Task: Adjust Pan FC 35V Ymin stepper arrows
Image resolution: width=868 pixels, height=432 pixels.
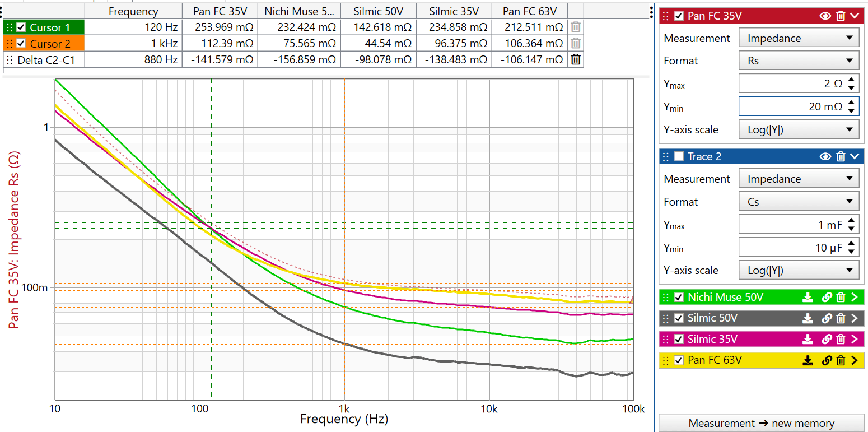Action: pos(851,106)
